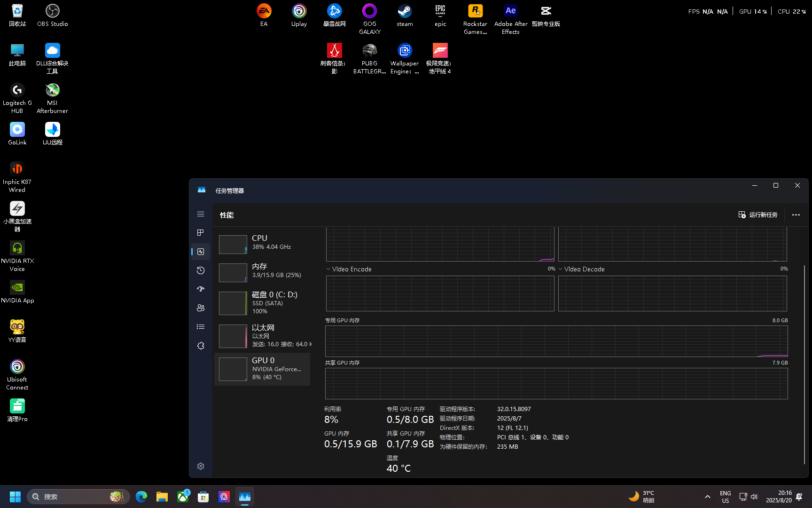The width and height of the screenshot is (812, 508).
Task: Open Microsoft Store from taskbar
Action: pos(203,497)
